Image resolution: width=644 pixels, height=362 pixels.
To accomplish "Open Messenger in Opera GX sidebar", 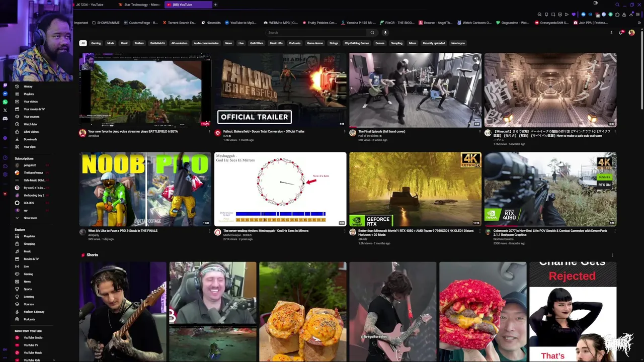I will 5,94.
